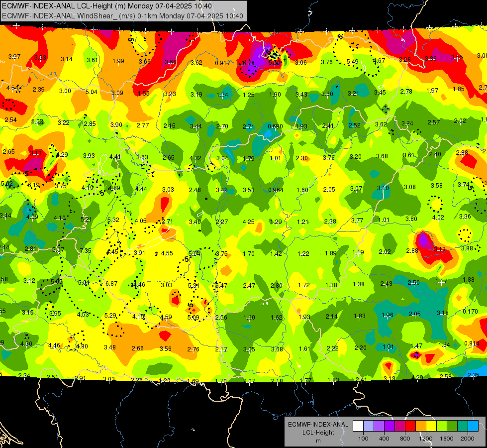Click the wind shear value 6.87

(111, 284)
